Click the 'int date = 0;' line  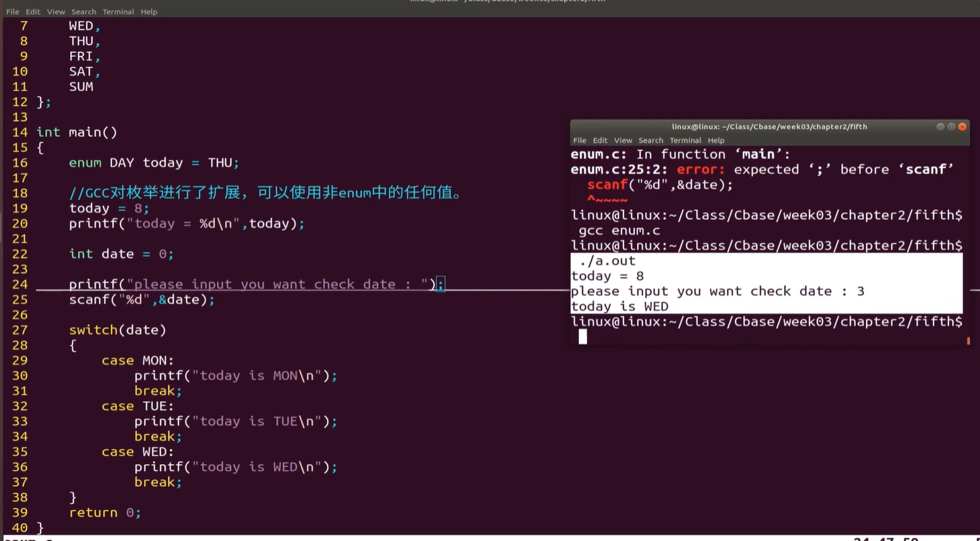tap(121, 254)
